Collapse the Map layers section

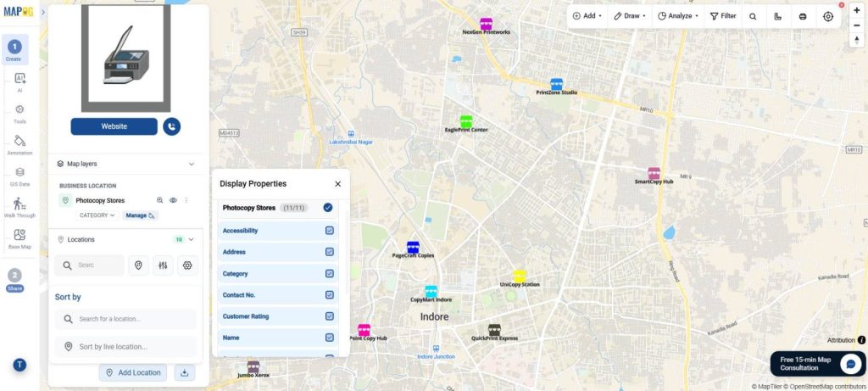pyautogui.click(x=192, y=164)
